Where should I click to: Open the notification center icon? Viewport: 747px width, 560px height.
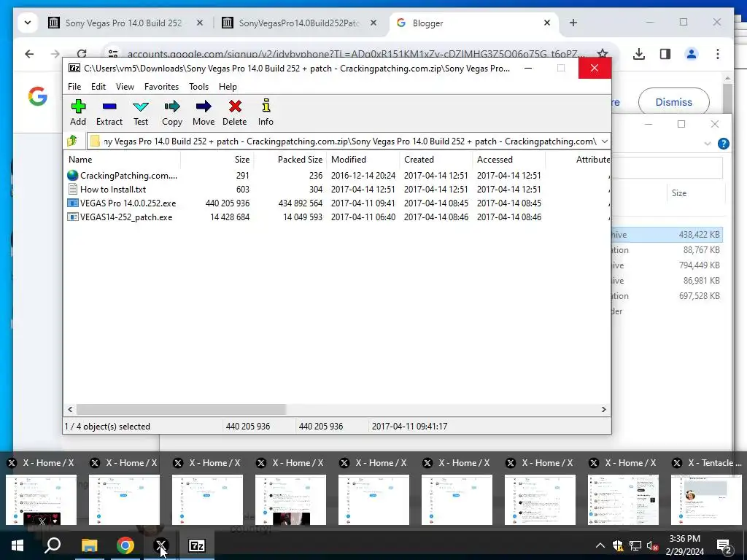coord(724,546)
